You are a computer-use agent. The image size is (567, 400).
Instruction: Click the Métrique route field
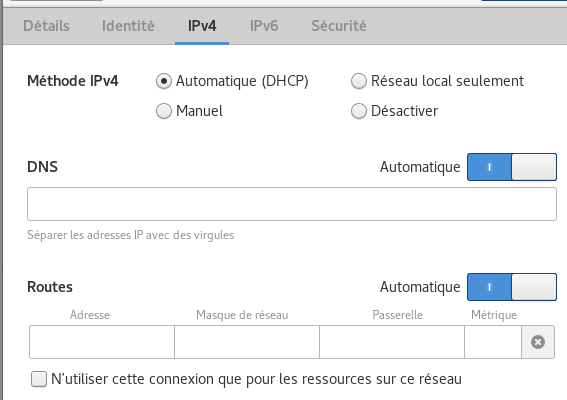click(493, 342)
